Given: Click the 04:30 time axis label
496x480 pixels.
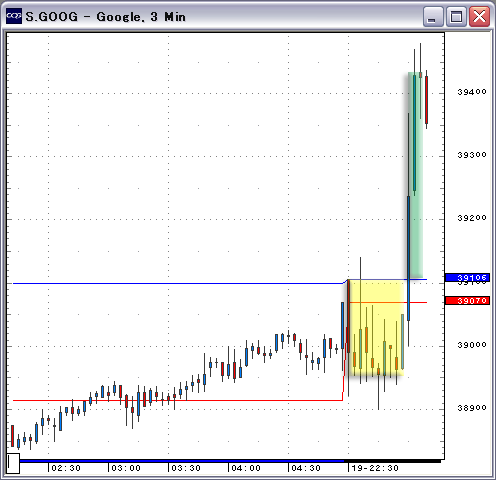Looking at the screenshot, I should coord(306,468).
